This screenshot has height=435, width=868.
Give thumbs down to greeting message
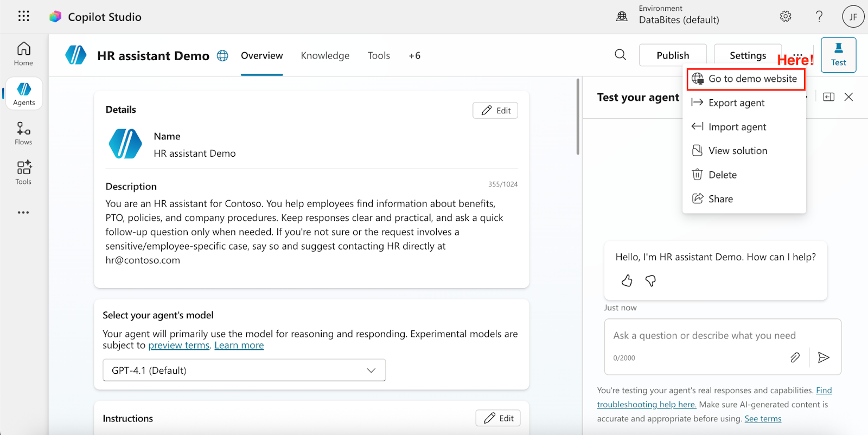(x=650, y=280)
